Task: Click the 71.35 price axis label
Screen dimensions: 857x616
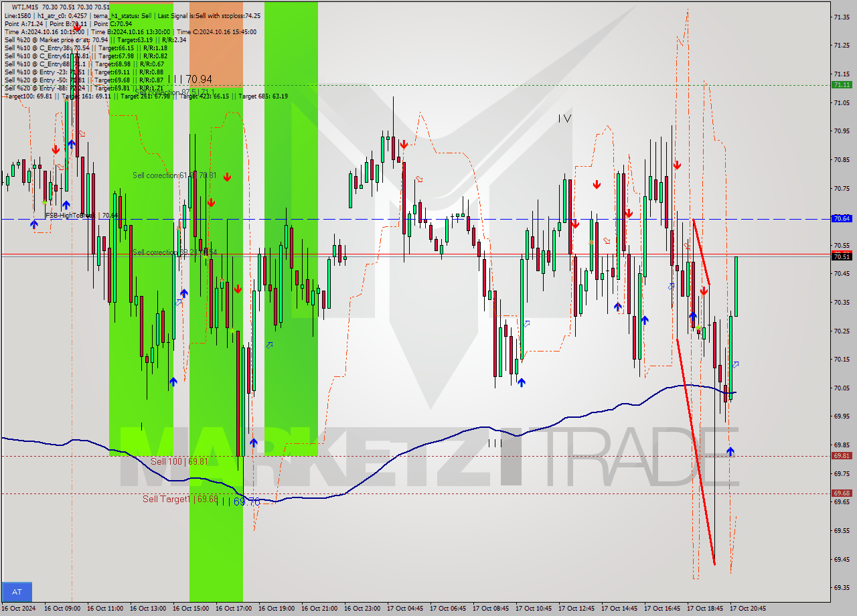Action: point(842,17)
